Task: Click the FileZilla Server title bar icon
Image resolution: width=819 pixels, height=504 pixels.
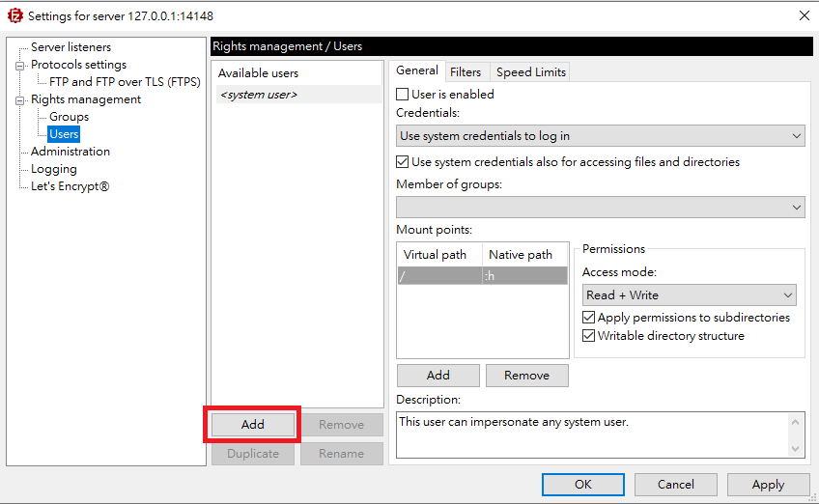Action: click(x=15, y=15)
